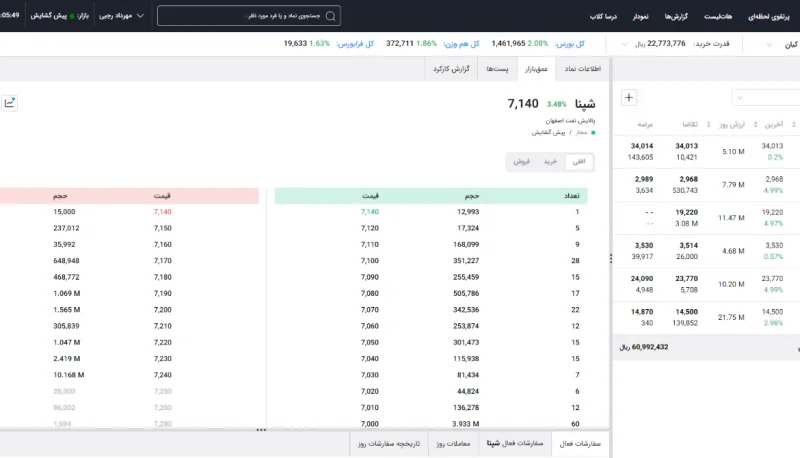
Task: Click the symbol search input field
Action: tap(249, 16)
